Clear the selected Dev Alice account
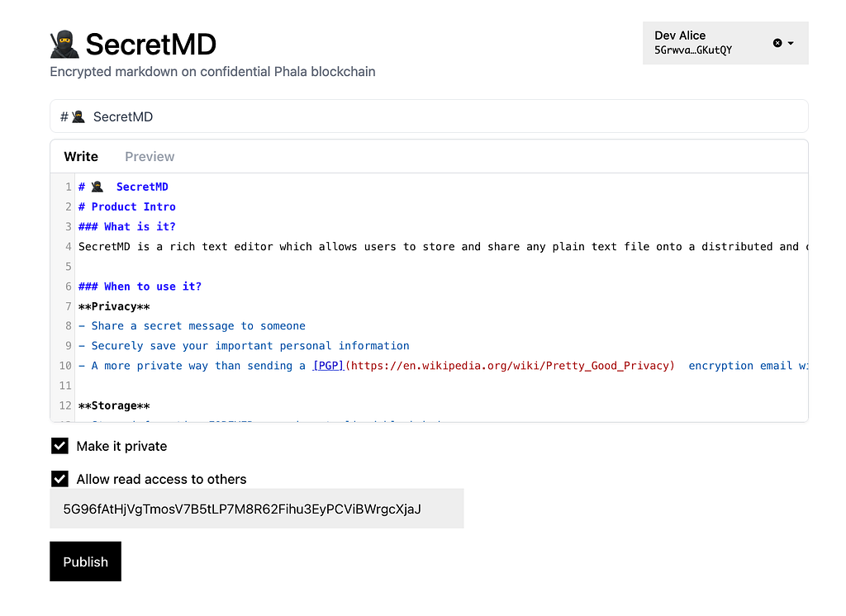The image size is (846, 616). pos(777,43)
